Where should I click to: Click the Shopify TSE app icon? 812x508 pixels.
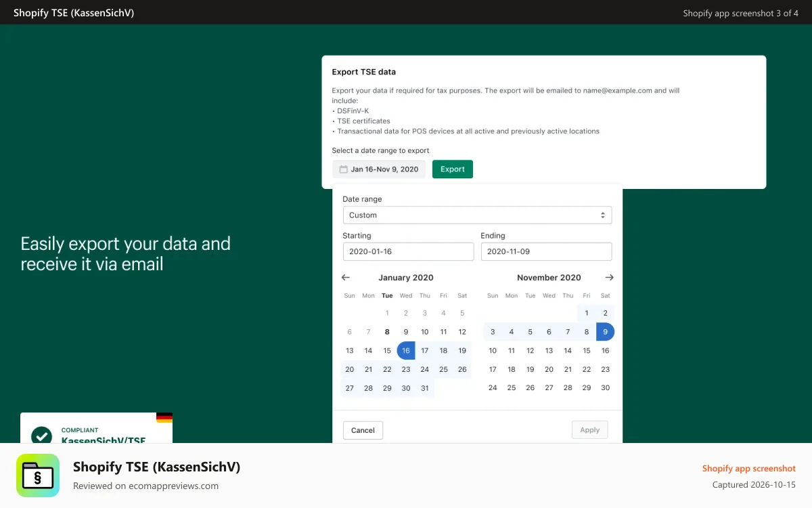pos(38,475)
